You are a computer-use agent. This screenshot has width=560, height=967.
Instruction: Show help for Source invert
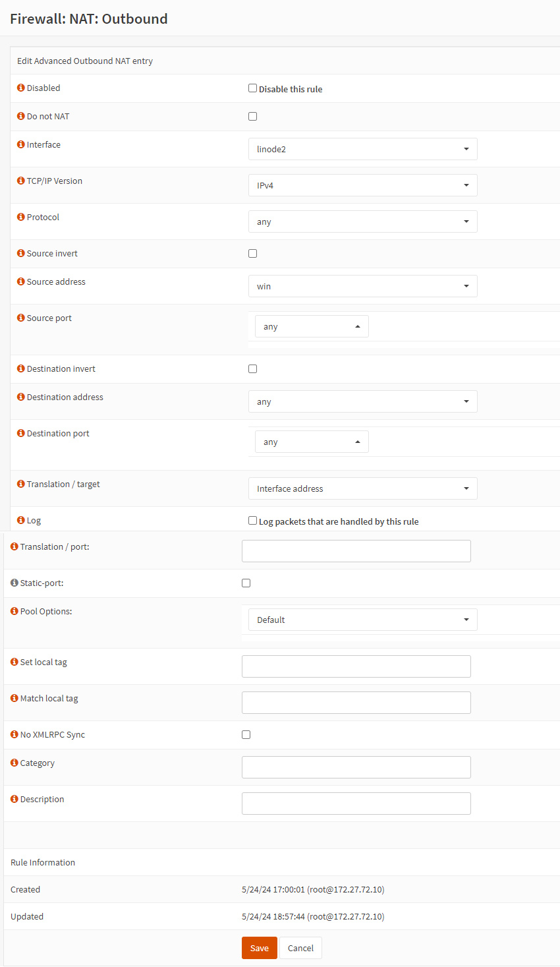(x=21, y=253)
